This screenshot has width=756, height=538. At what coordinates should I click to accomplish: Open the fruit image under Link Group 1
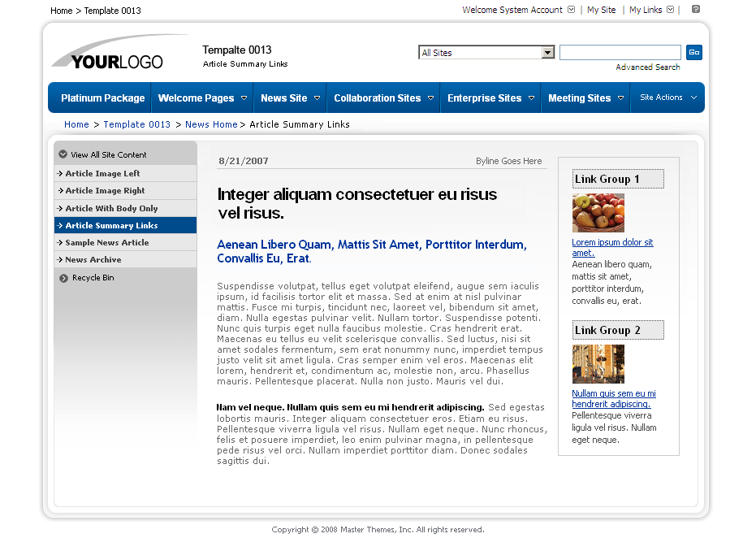(x=598, y=212)
